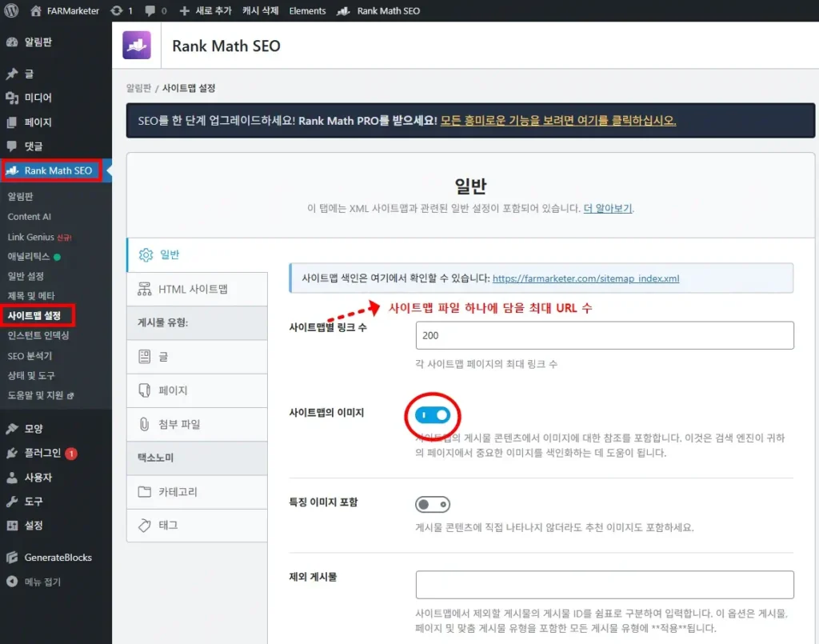Collapse the menu with 메뉴 접기
The width and height of the screenshot is (819, 644).
click(42, 582)
